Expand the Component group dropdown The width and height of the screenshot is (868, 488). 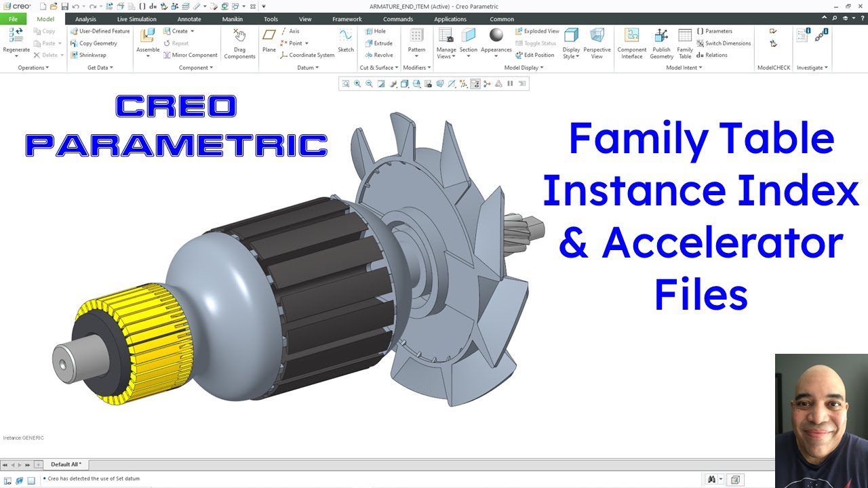195,68
